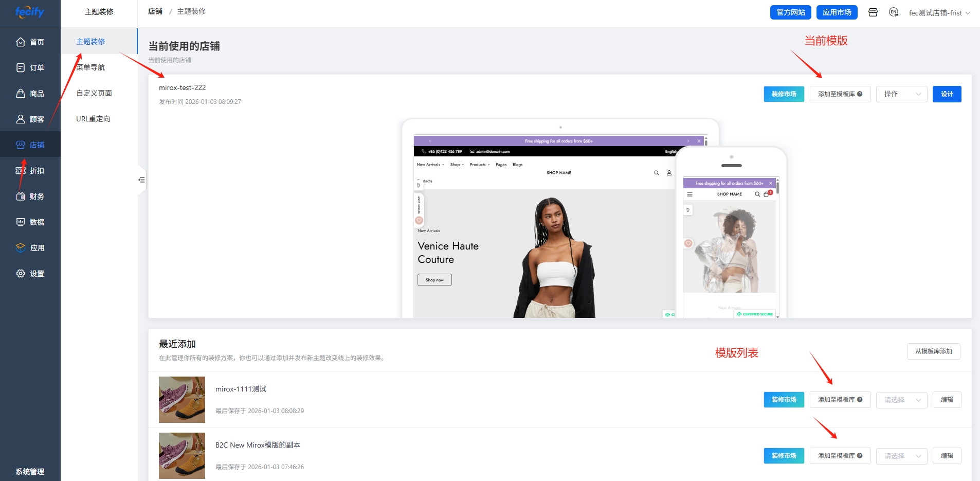Collapse the secondary sidebar panel
Image resolution: width=980 pixels, height=481 pixels.
pyautogui.click(x=141, y=180)
